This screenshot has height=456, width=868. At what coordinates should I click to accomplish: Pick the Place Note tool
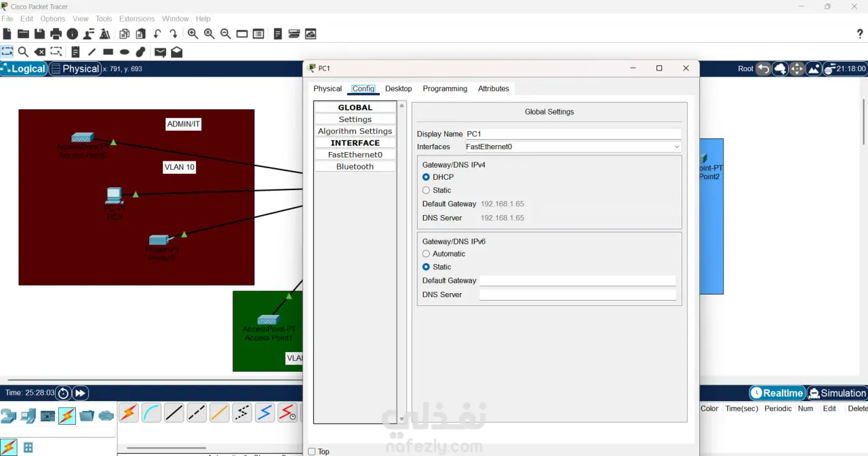[75, 52]
